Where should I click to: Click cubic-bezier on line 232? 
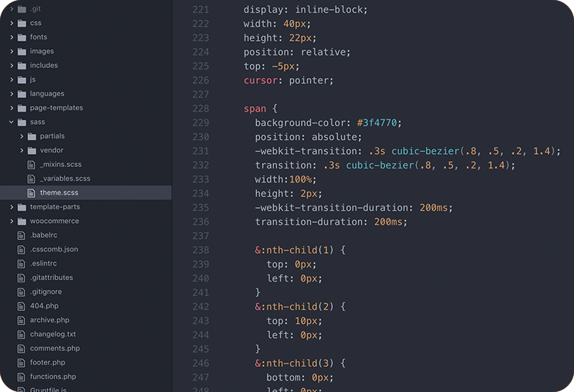pos(380,166)
